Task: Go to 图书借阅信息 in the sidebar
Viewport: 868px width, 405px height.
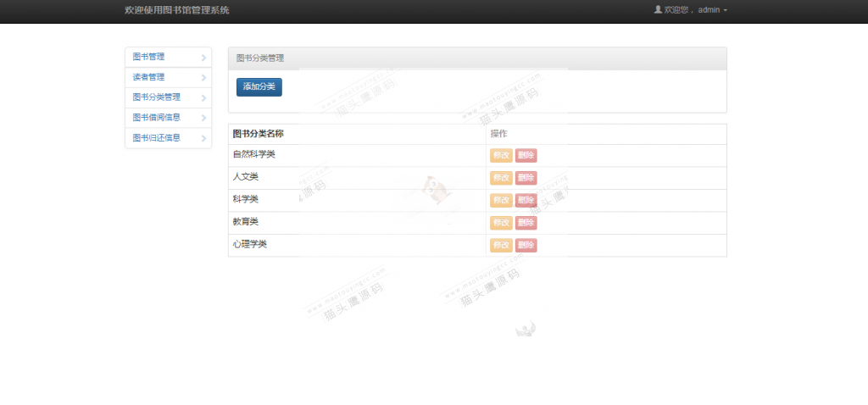Action: [x=157, y=118]
